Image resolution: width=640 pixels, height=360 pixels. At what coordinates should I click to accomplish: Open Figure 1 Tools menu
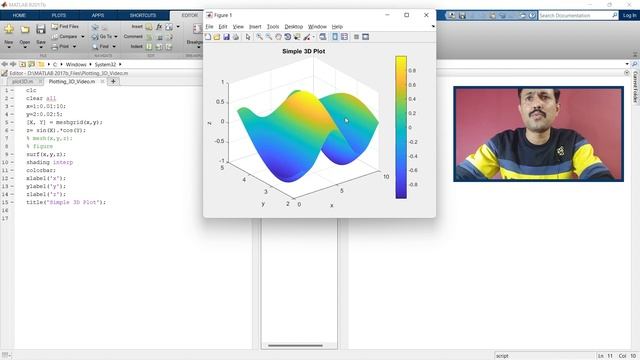[273, 27]
